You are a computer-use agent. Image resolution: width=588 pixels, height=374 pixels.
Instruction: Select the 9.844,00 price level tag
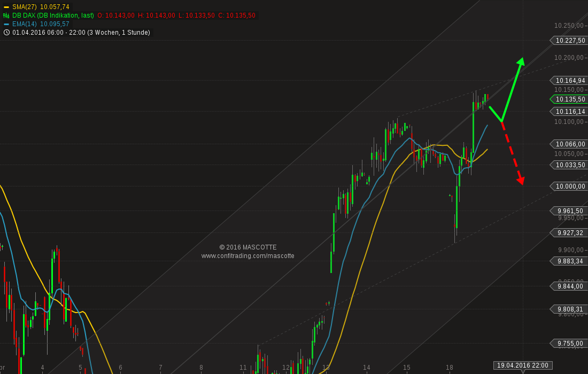pyautogui.click(x=569, y=286)
